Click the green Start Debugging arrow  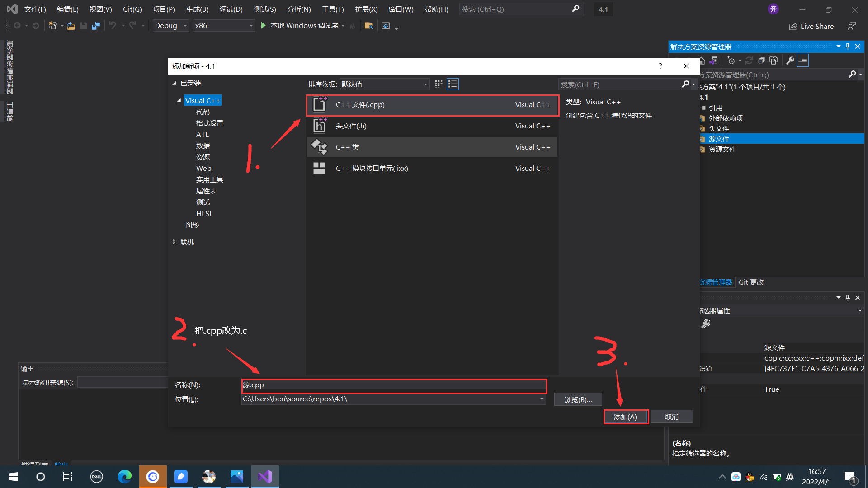point(264,26)
